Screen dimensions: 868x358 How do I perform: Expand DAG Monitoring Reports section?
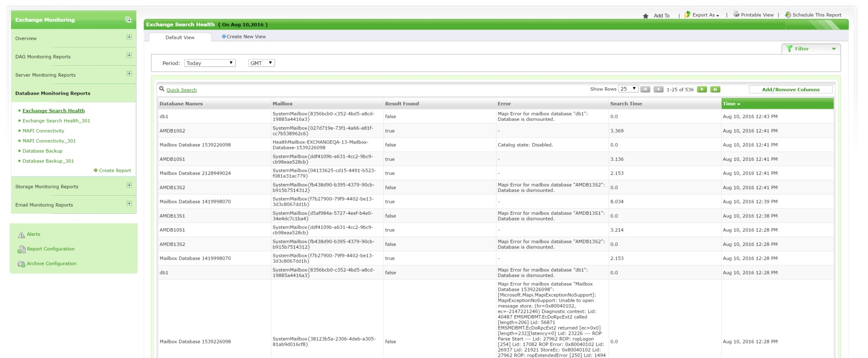[x=129, y=55]
